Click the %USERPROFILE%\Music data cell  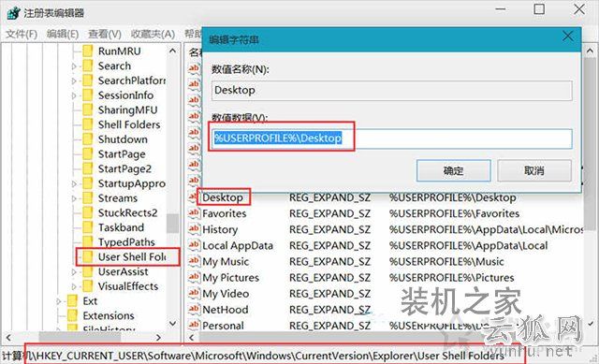(x=446, y=262)
